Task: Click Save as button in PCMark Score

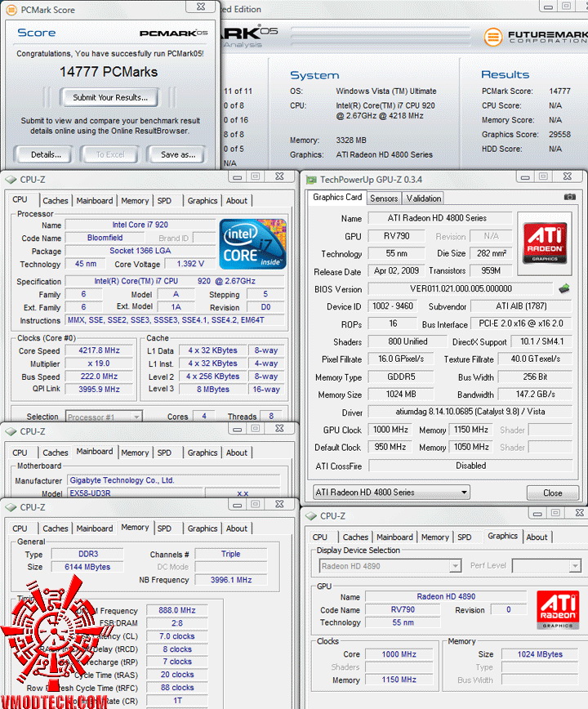Action: point(178,154)
